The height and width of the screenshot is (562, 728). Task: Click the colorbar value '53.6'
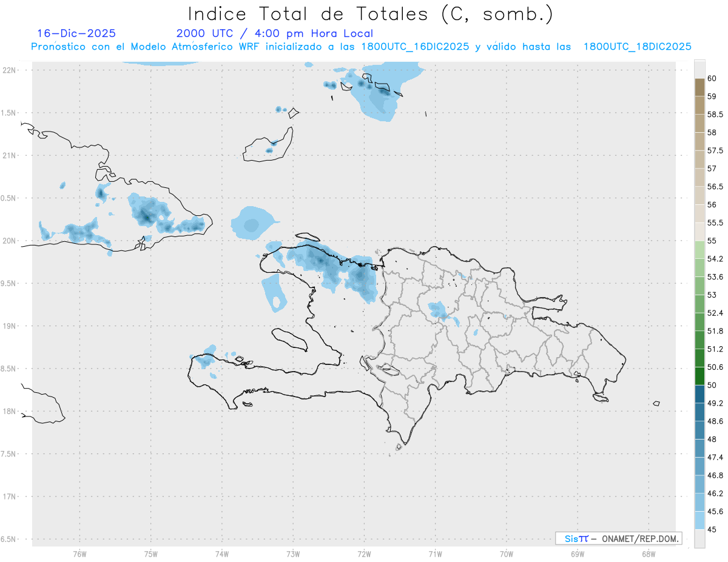click(x=715, y=276)
